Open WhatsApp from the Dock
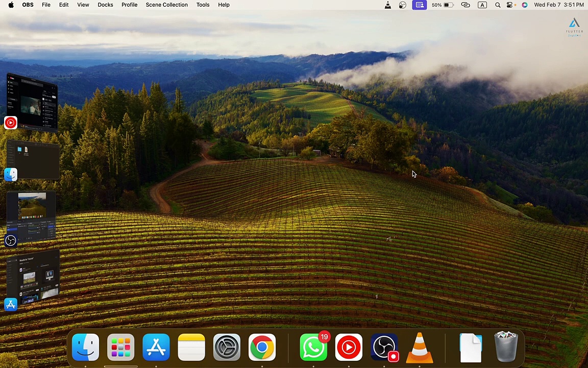The height and width of the screenshot is (368, 588). point(313,348)
